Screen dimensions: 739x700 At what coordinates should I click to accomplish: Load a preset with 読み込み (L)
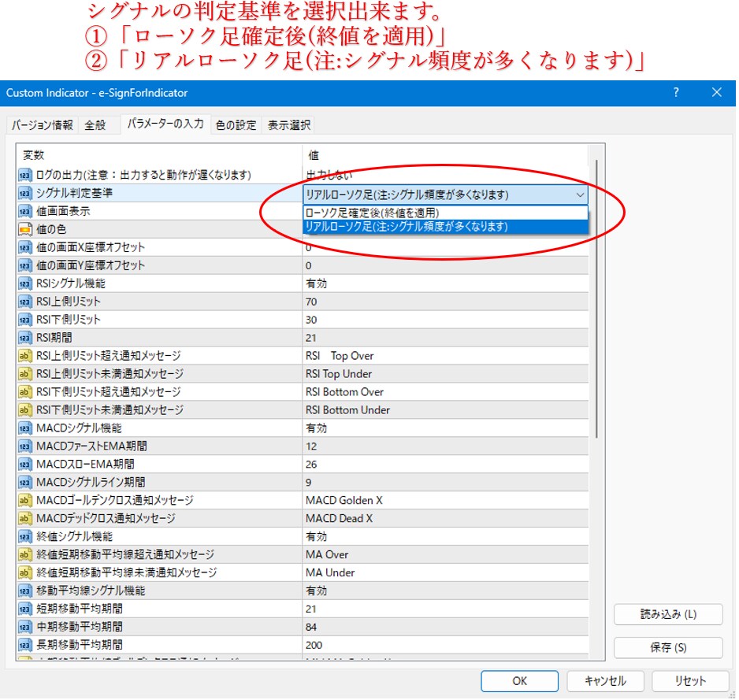pyautogui.click(x=668, y=614)
